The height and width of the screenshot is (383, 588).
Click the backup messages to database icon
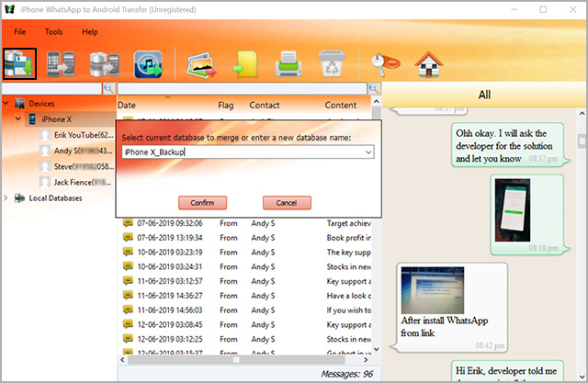coord(19,65)
